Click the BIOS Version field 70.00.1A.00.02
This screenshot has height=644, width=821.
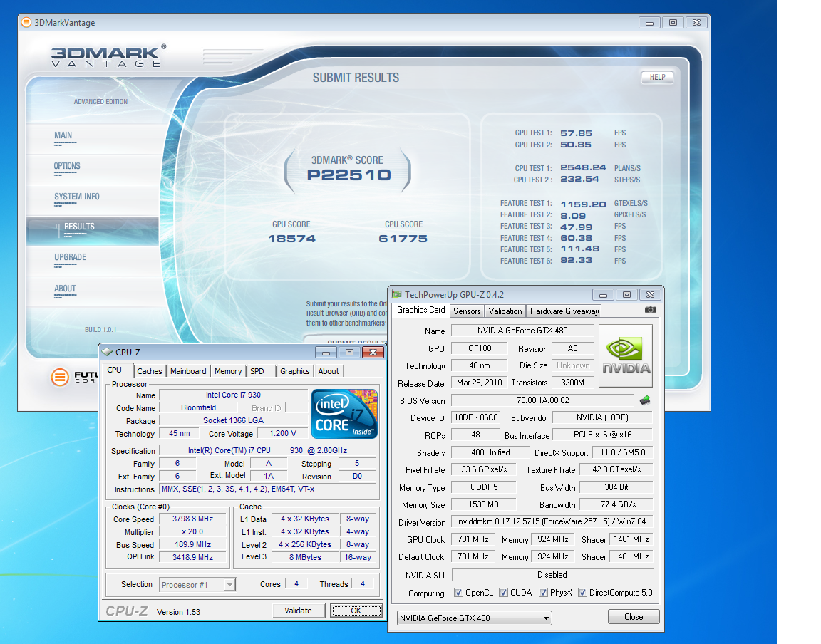coord(542,400)
